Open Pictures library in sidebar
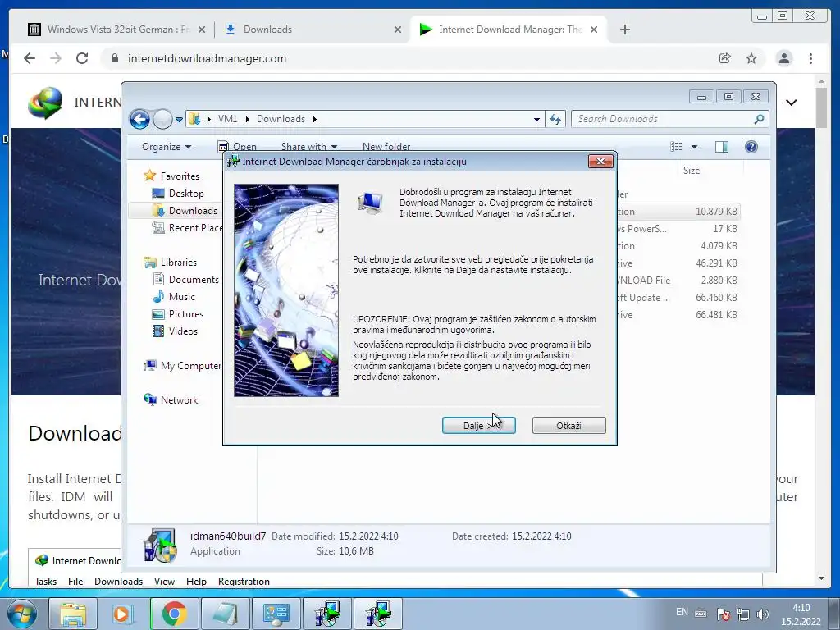The height and width of the screenshot is (630, 840). point(178,314)
